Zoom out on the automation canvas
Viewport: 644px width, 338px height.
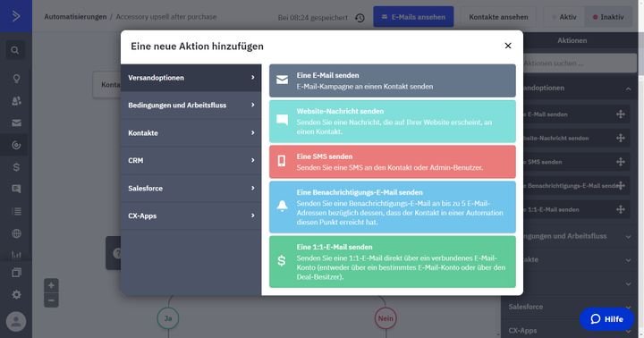(x=51, y=300)
